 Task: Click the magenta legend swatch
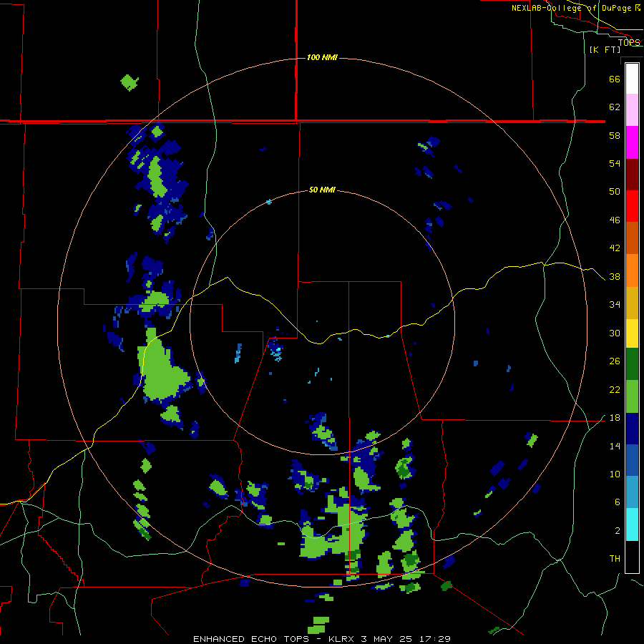[x=632, y=142]
